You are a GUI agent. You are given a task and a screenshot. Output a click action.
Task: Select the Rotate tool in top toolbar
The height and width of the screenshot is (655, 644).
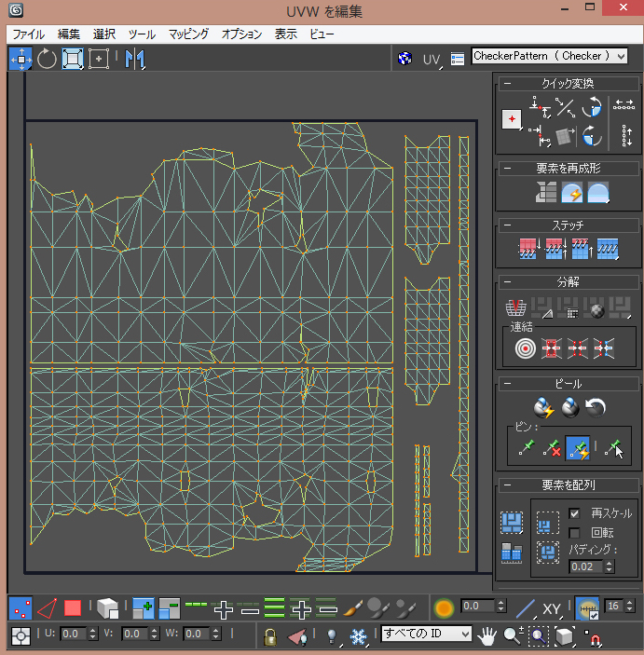point(47,60)
